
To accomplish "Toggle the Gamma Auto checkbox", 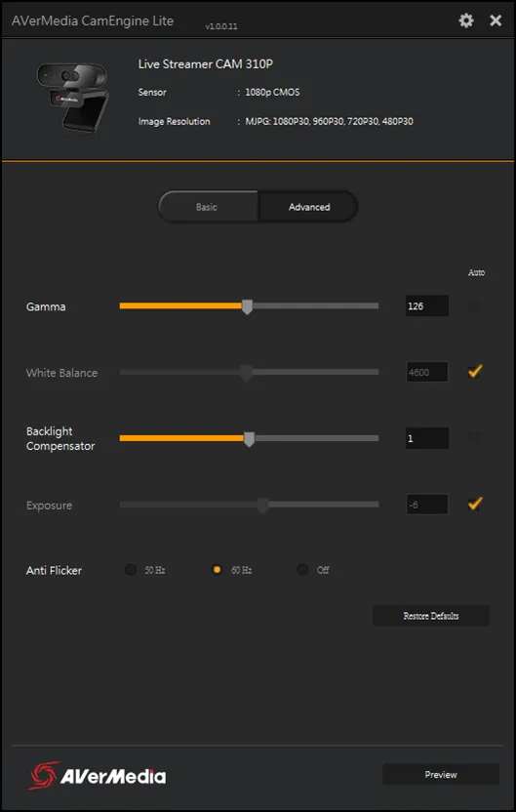I will (475, 306).
